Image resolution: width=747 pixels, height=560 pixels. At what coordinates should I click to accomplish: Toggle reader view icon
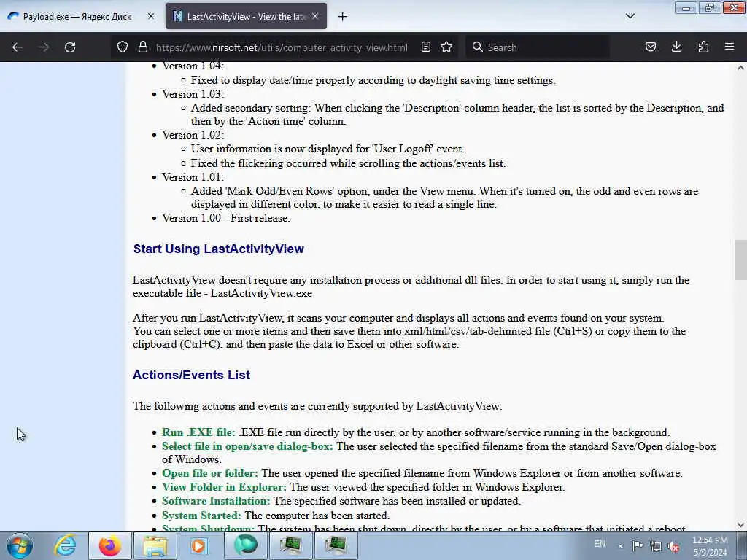[x=426, y=47]
